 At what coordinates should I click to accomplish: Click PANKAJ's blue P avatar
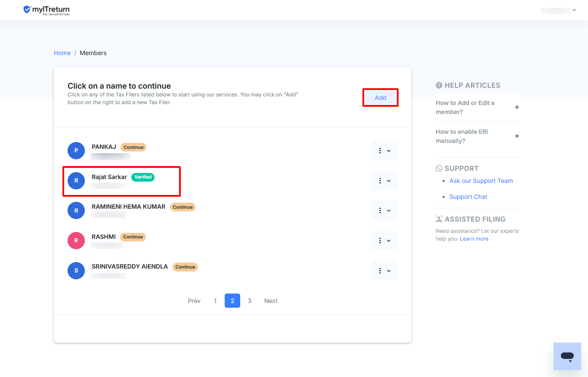[76, 151]
